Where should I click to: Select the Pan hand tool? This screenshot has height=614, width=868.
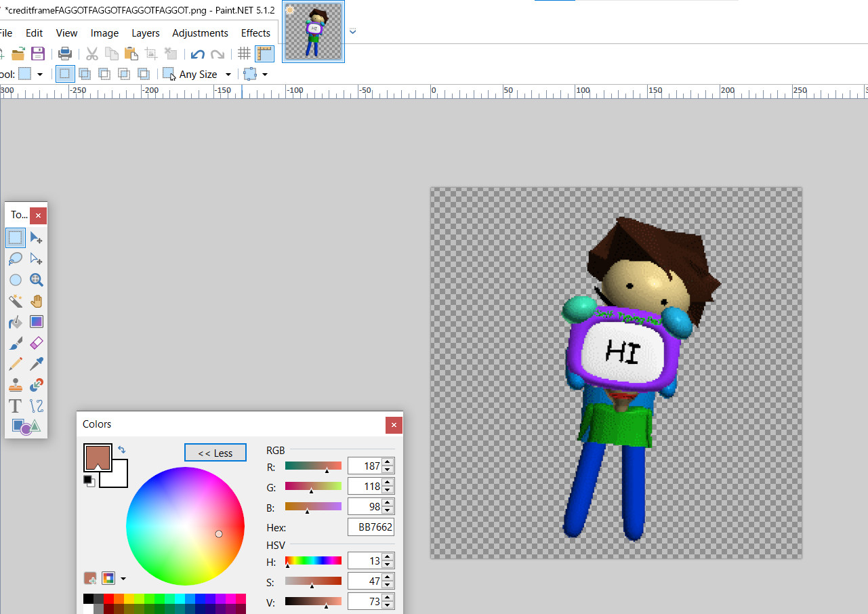[x=37, y=301]
